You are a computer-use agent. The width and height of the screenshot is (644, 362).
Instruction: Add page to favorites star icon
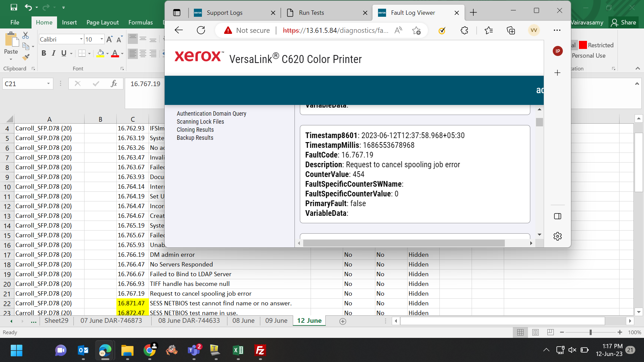416,31
